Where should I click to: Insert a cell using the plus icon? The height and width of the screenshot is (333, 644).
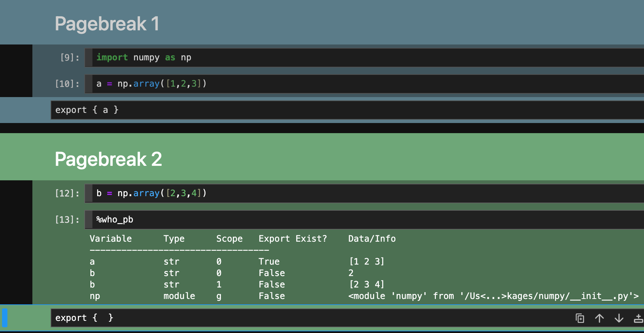(638, 318)
